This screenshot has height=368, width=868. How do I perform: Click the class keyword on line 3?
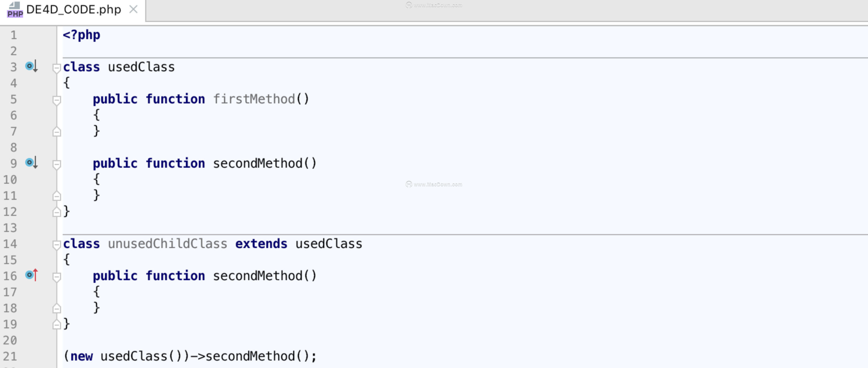[81, 67]
